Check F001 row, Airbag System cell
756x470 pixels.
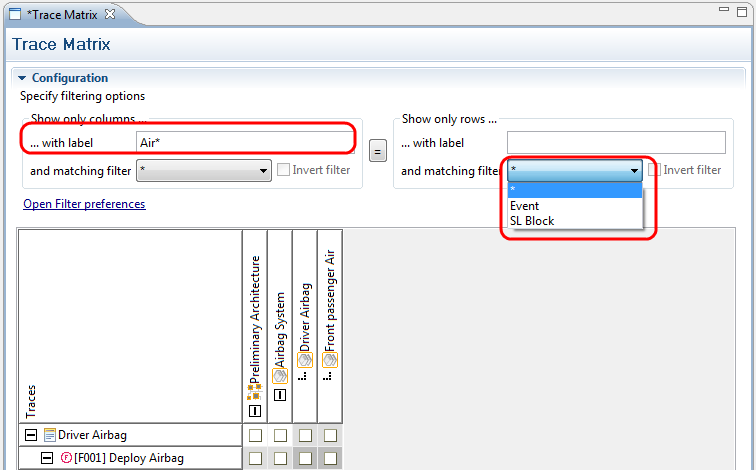pyautogui.click(x=280, y=458)
